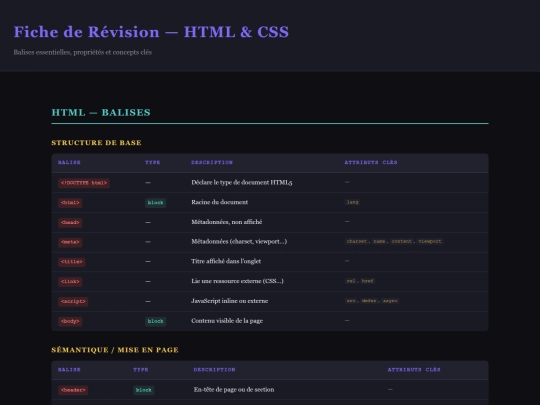Click description Contenu visible de la page
Image resolution: width=540 pixels, height=405 pixels.
(227, 321)
